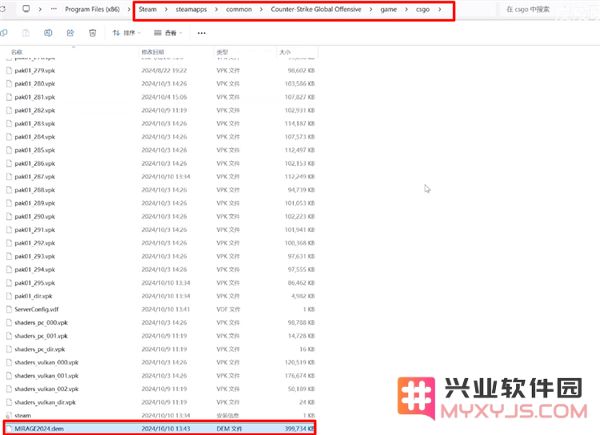Screen dimensions: 600x435
Task: Go to game folder breadcrumb
Action: (x=388, y=9)
